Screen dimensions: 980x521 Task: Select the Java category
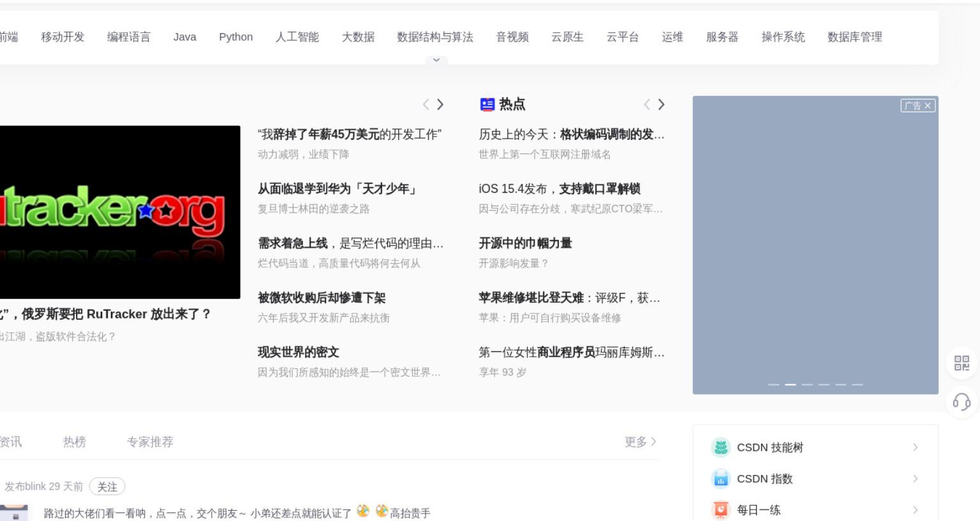tap(185, 37)
